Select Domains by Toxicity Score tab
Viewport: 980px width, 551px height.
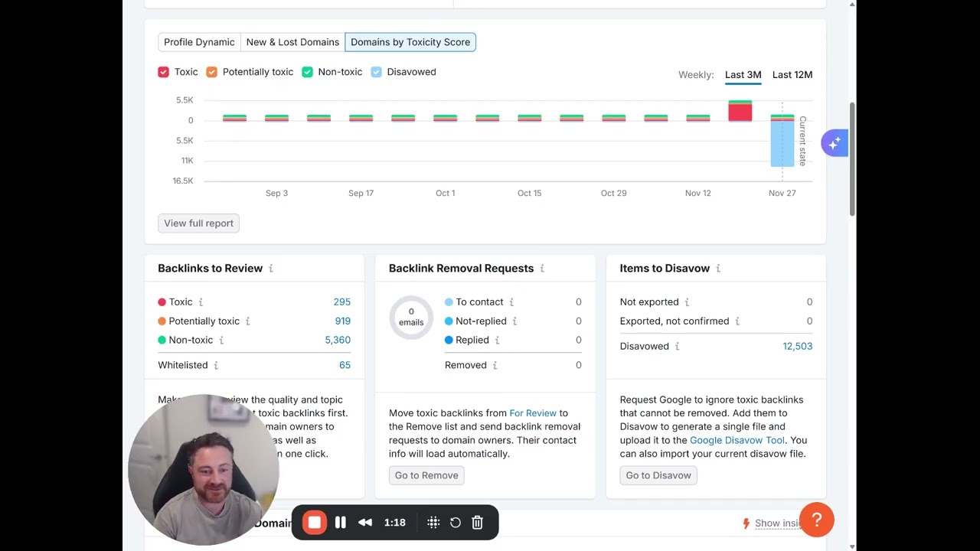click(x=410, y=42)
